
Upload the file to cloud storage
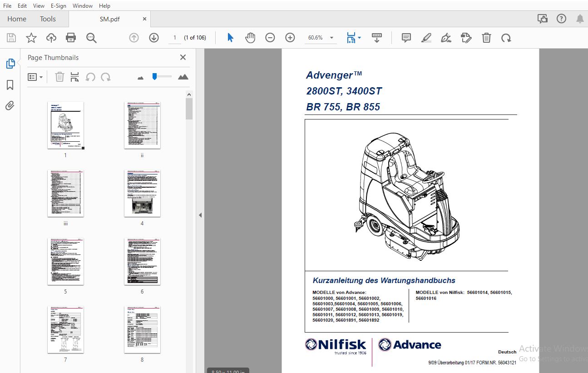click(51, 38)
